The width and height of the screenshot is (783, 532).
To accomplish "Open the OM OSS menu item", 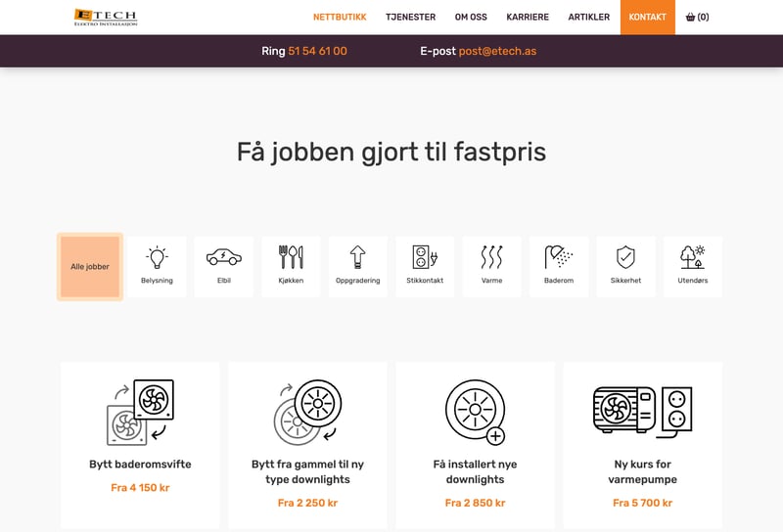I will pyautogui.click(x=471, y=17).
